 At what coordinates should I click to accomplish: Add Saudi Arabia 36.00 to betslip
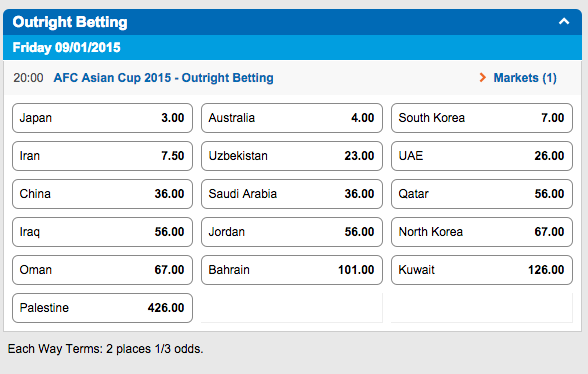tap(292, 194)
